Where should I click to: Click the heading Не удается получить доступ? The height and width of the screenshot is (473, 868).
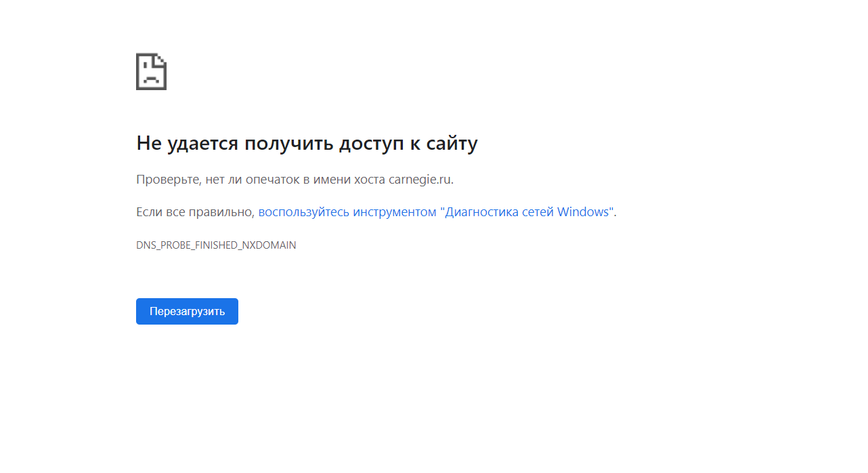pos(306,144)
